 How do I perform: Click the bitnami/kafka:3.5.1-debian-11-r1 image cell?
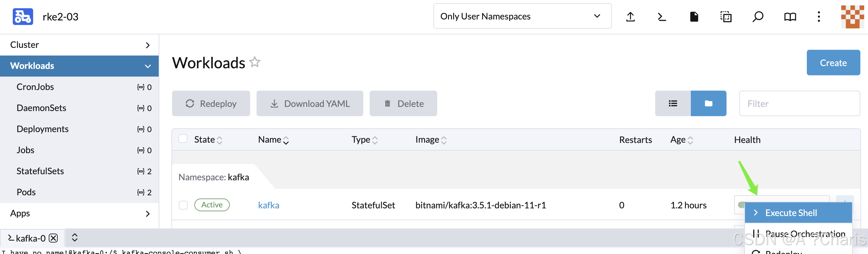tap(481, 205)
